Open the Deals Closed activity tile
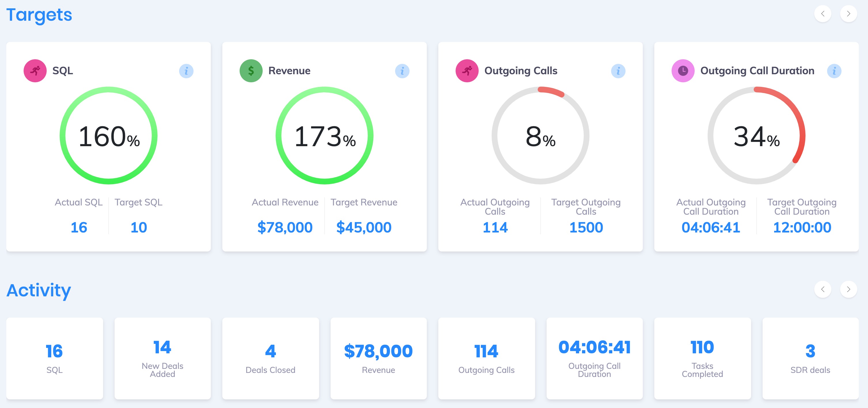 point(270,358)
